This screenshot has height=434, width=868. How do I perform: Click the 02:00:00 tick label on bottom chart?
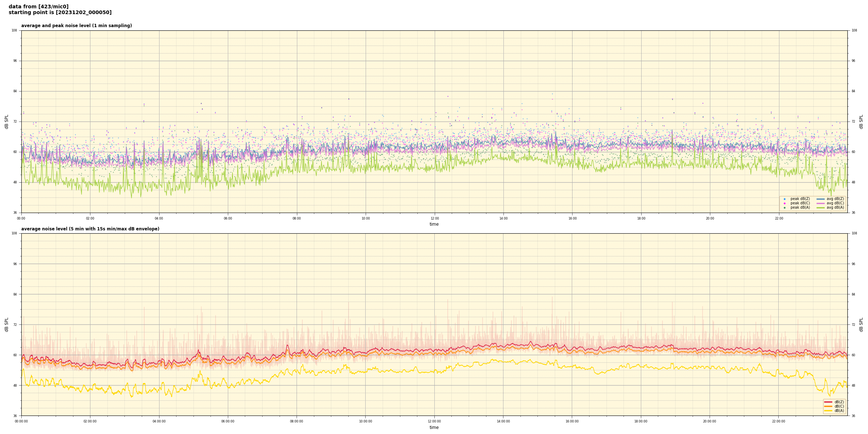click(90, 421)
